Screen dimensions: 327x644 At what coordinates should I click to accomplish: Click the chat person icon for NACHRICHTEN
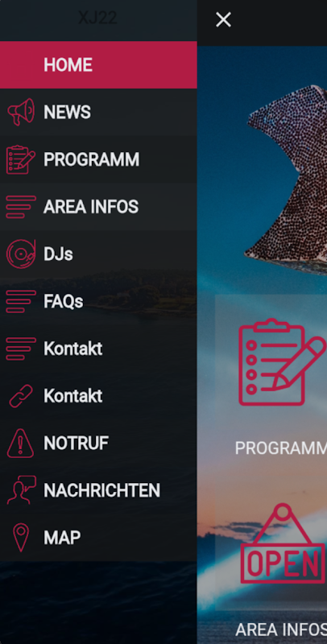coord(22,490)
